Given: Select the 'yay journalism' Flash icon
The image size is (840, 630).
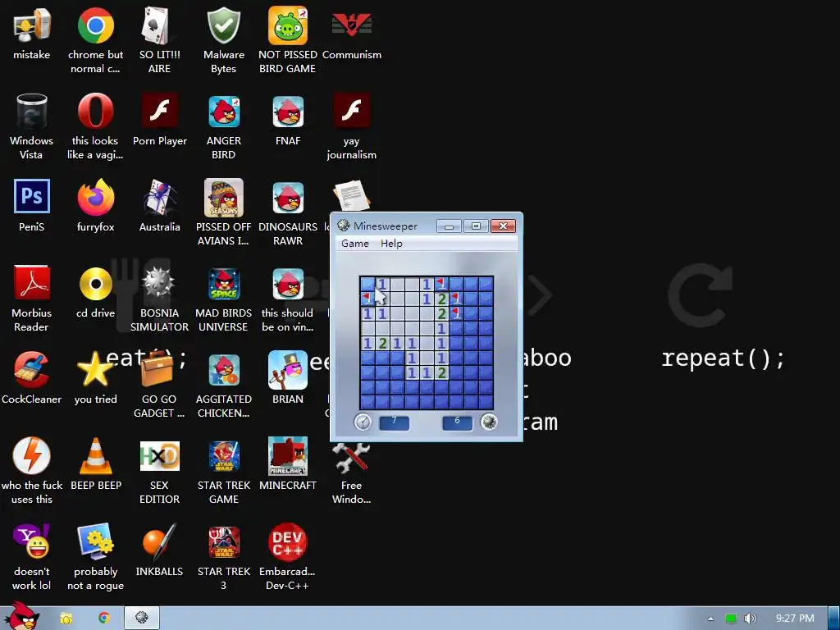Looking at the screenshot, I should (351, 112).
